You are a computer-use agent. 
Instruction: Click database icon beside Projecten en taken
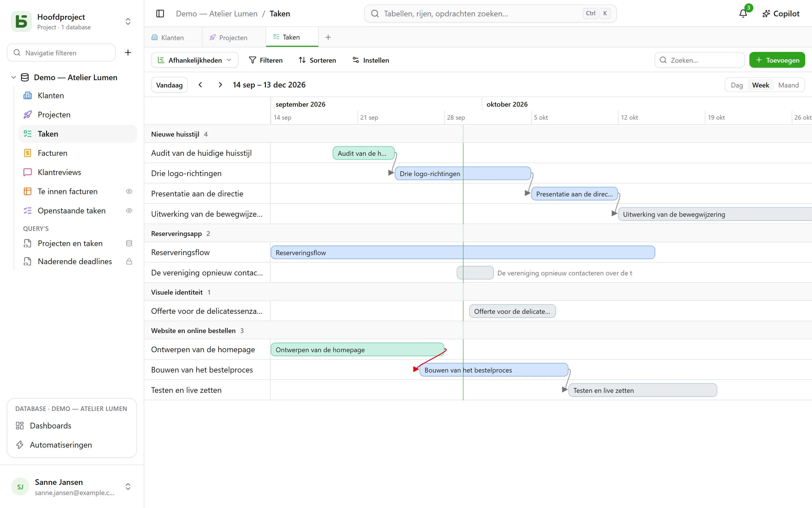129,243
